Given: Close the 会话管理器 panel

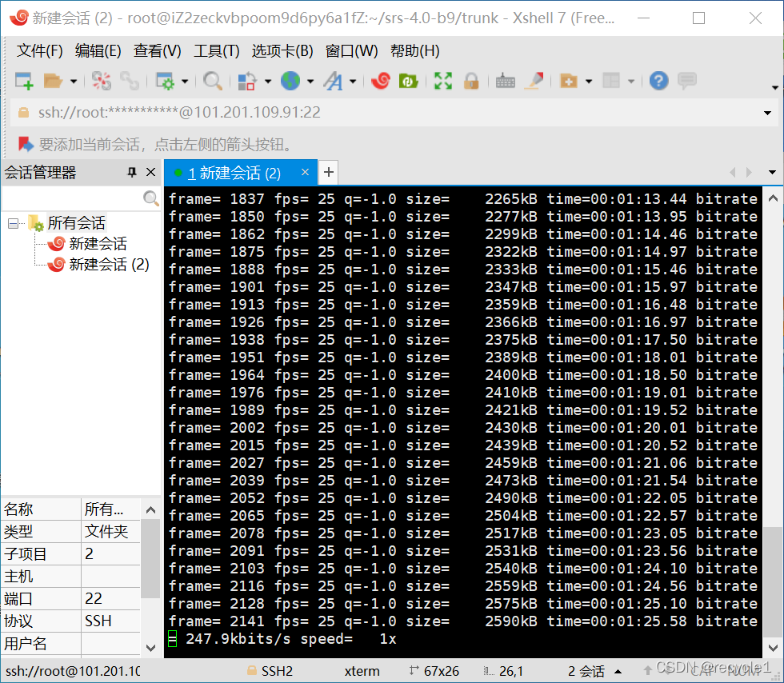Looking at the screenshot, I should pyautogui.click(x=150, y=173).
